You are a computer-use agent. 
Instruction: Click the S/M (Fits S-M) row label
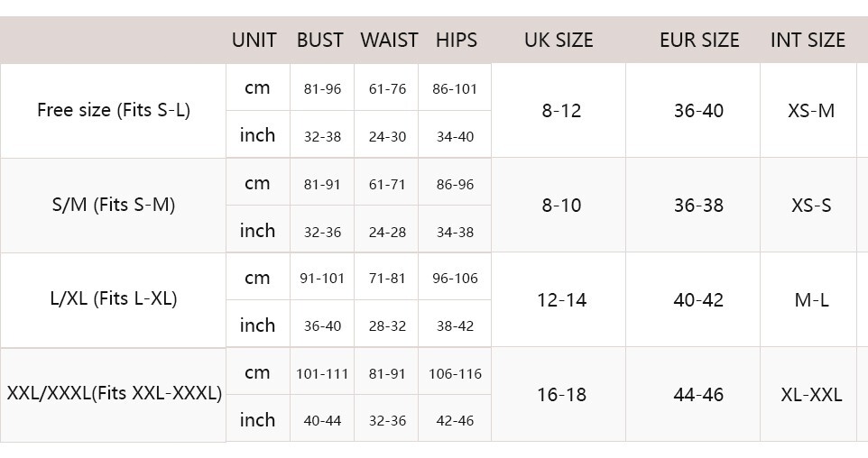(x=114, y=205)
